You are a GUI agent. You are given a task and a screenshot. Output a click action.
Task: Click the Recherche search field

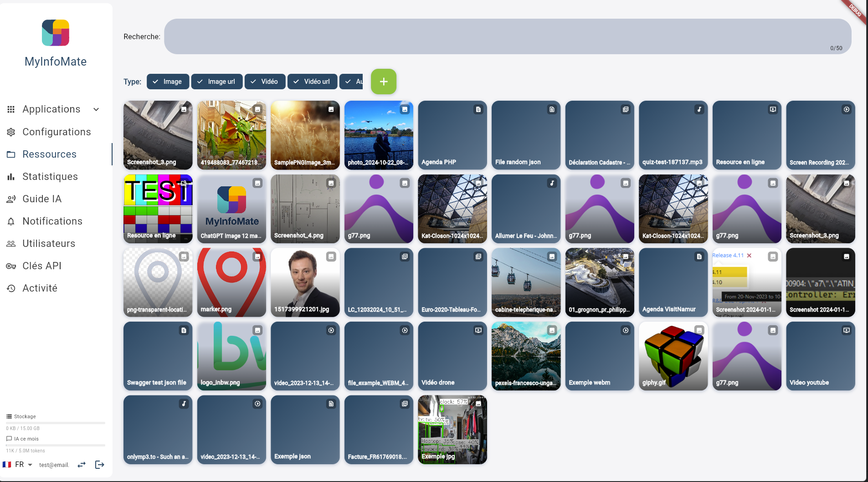click(x=508, y=36)
